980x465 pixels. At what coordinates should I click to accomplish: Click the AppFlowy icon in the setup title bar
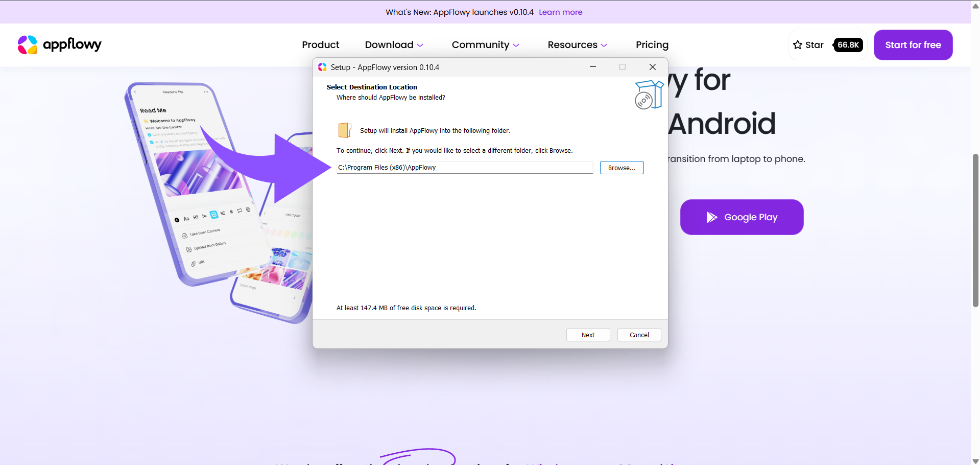point(322,67)
